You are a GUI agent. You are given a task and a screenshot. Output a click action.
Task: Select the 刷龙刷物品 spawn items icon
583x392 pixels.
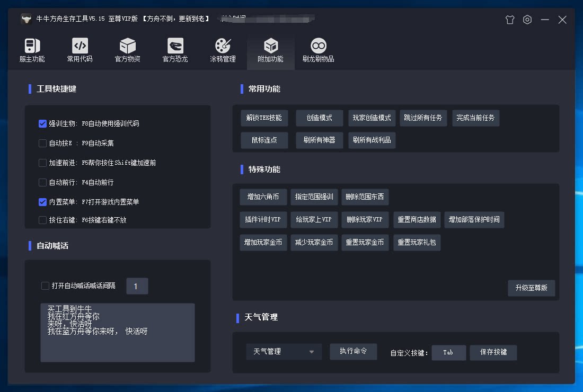pyautogui.click(x=317, y=50)
